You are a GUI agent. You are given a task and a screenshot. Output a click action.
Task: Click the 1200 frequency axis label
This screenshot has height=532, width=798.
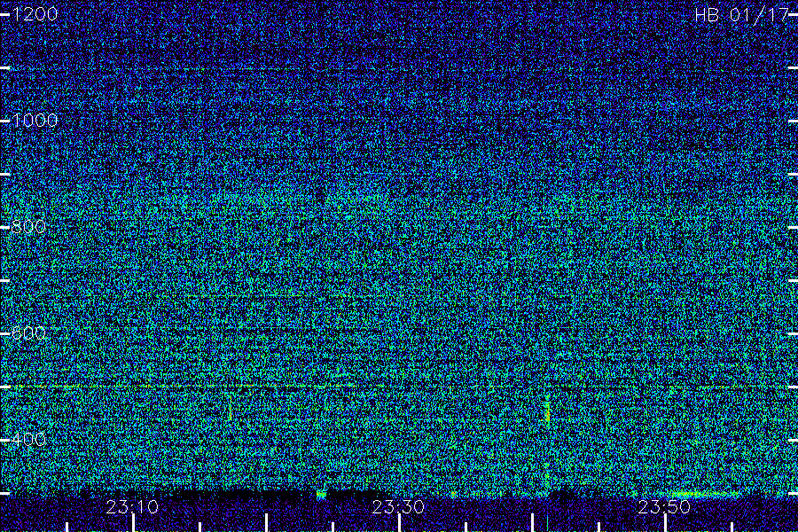click(35, 14)
